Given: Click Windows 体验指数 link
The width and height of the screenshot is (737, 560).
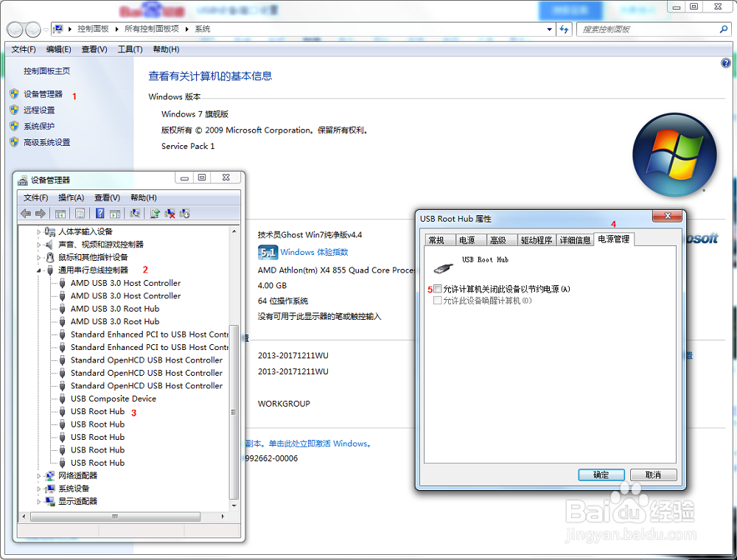Looking at the screenshot, I should point(315,252).
